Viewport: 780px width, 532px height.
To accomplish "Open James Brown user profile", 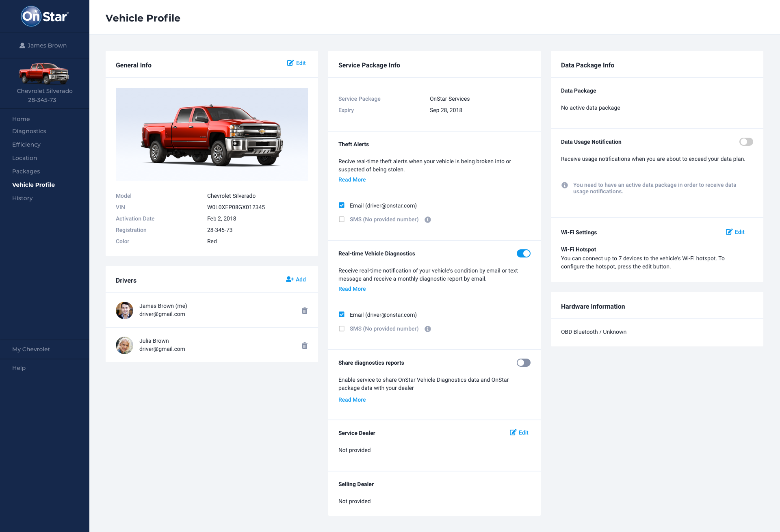I will coord(43,45).
